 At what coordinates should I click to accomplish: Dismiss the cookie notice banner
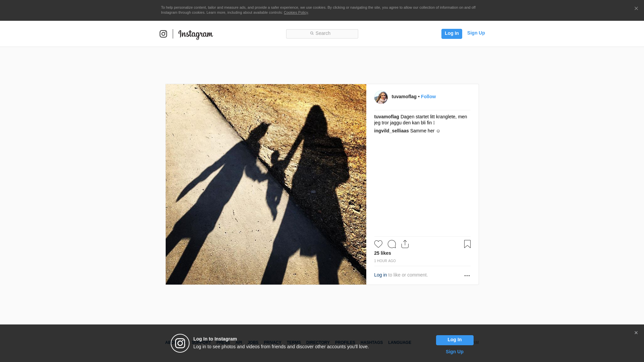point(636,9)
